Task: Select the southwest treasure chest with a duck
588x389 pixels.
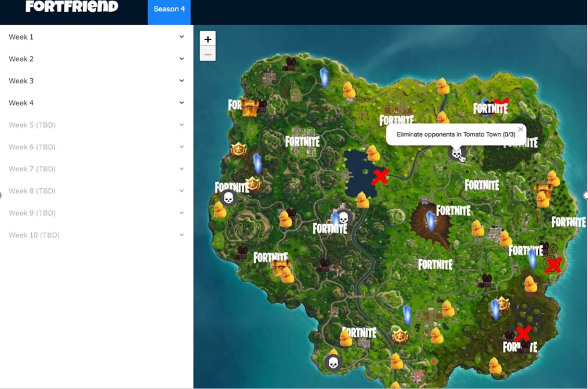Action: coord(280,267)
